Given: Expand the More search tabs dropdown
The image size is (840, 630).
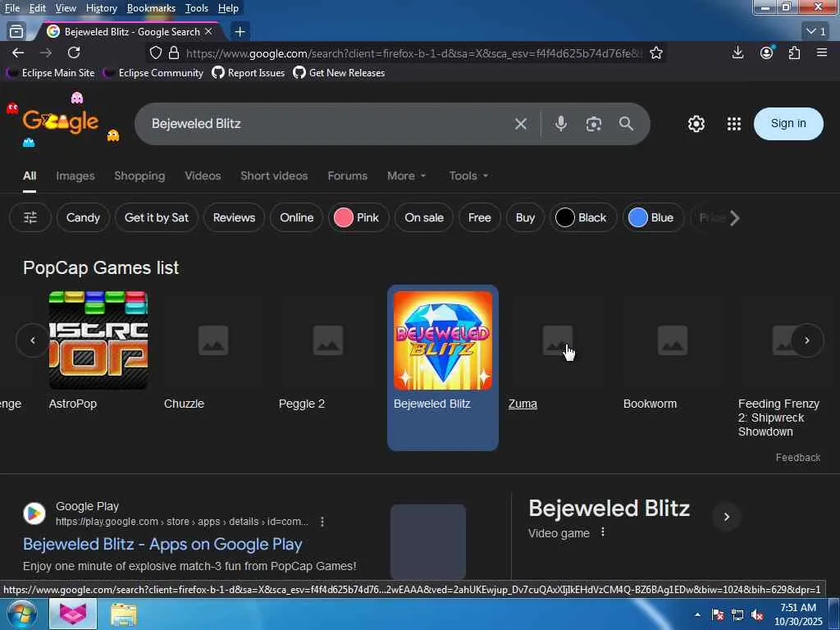Looking at the screenshot, I should click(407, 176).
